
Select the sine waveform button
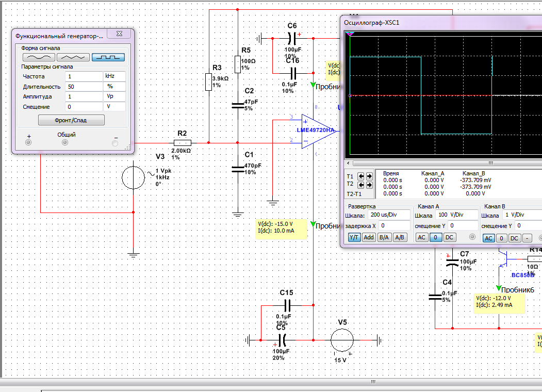coord(39,57)
